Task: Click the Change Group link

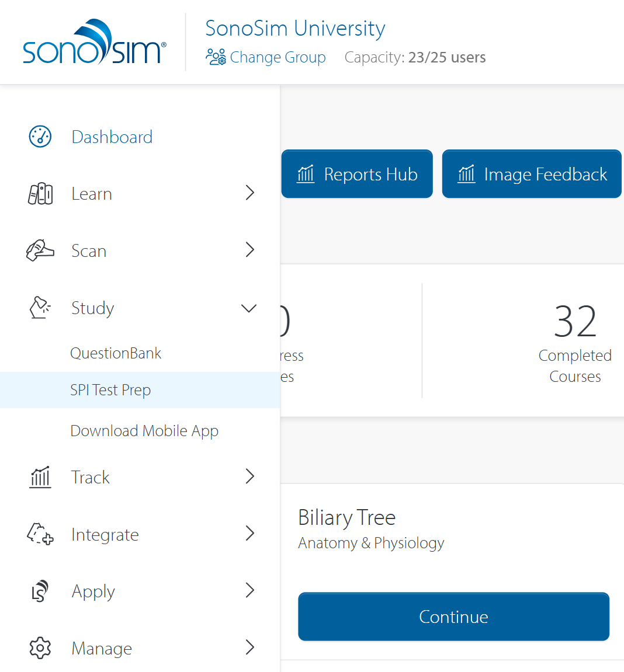Action: [x=266, y=57]
